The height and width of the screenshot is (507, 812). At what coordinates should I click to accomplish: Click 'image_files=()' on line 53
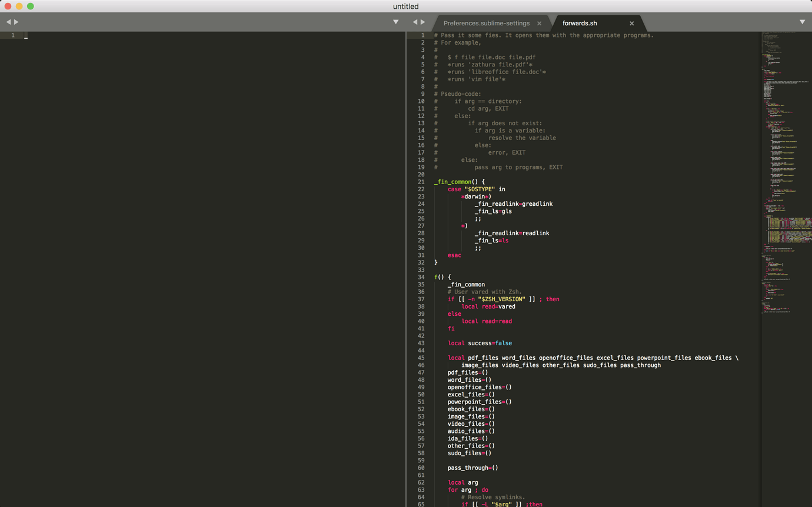pos(471,416)
